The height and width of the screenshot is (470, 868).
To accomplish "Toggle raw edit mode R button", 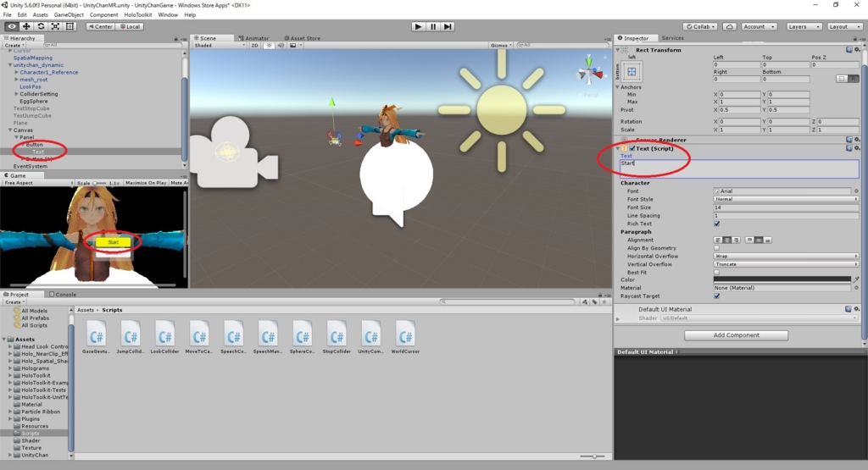I will (854, 79).
